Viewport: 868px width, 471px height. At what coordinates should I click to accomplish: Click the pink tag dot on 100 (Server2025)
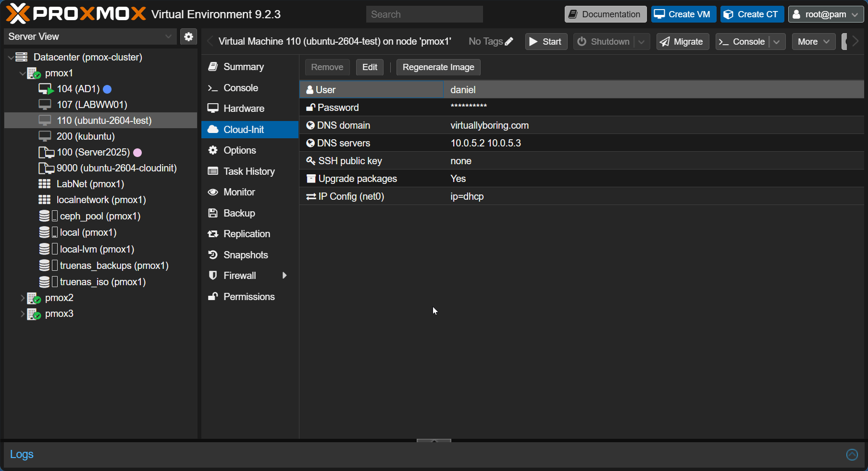click(x=137, y=152)
